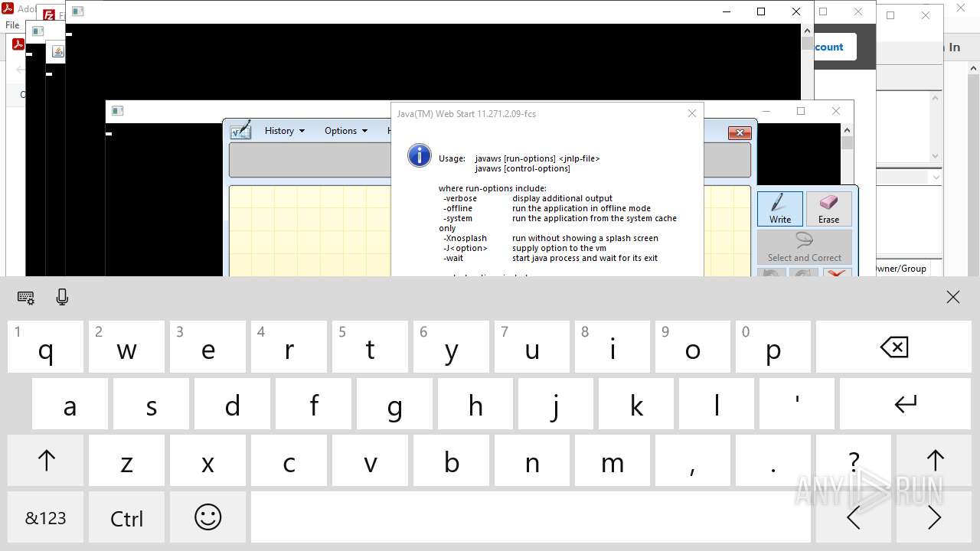Image resolution: width=980 pixels, height=551 pixels.
Task: Tap the i key
Action: point(612,347)
